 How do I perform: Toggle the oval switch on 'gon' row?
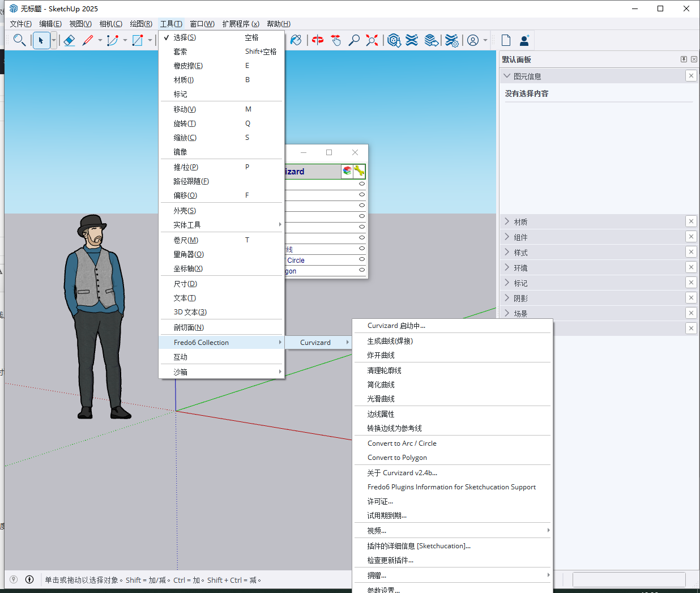tap(362, 270)
